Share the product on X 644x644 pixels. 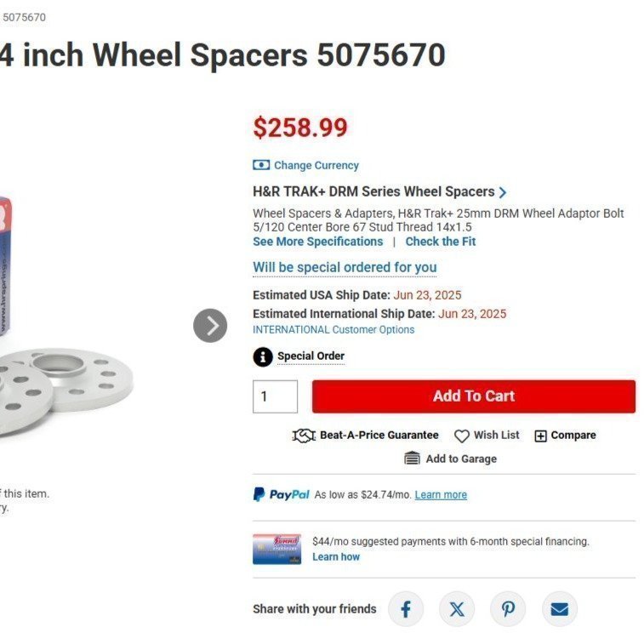pos(457,609)
